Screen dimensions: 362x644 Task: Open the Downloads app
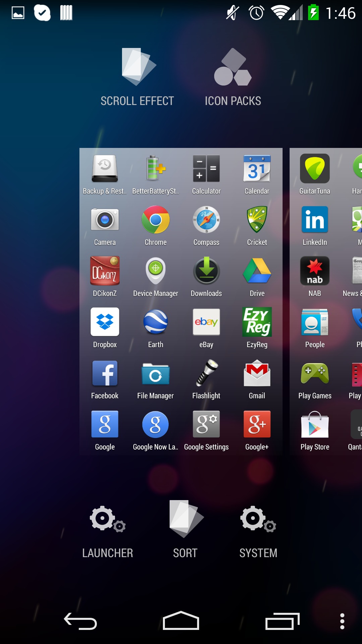pyautogui.click(x=206, y=277)
